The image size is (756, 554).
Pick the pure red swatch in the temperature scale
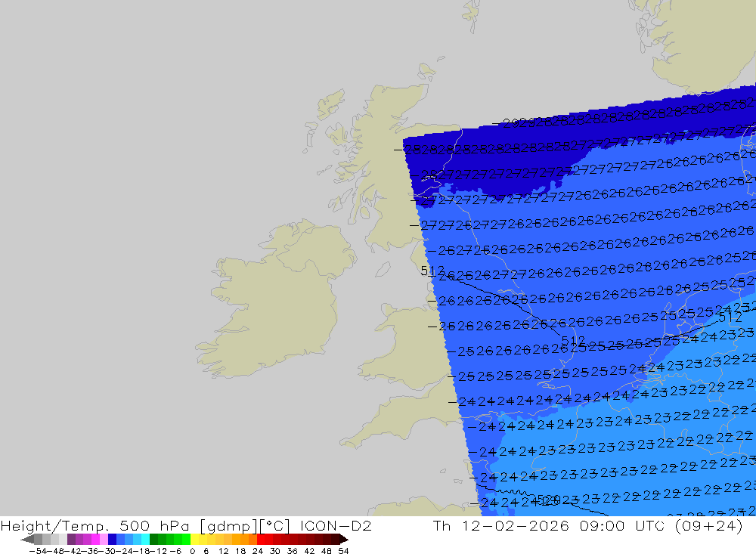261,540
